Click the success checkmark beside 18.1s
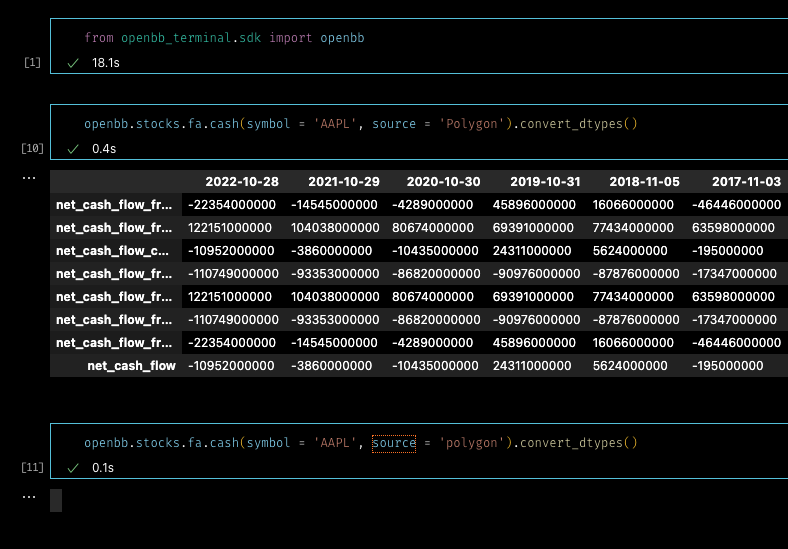Image resolution: width=788 pixels, height=549 pixels. click(x=73, y=63)
